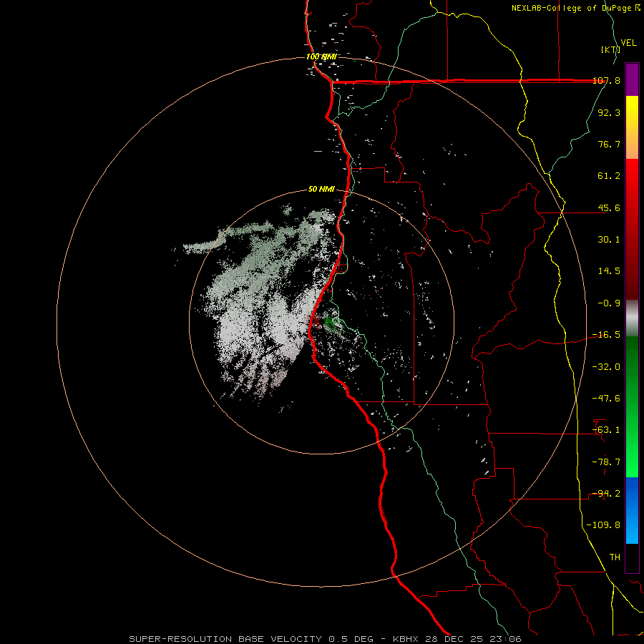Select the -47.6 velocity scale value
This screenshot has width=644, height=644.
606,399
